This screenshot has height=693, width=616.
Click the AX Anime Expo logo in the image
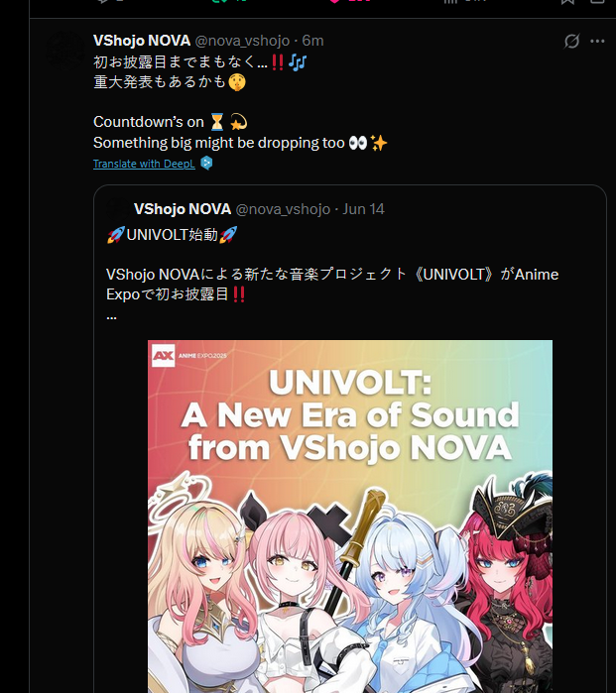click(x=163, y=355)
